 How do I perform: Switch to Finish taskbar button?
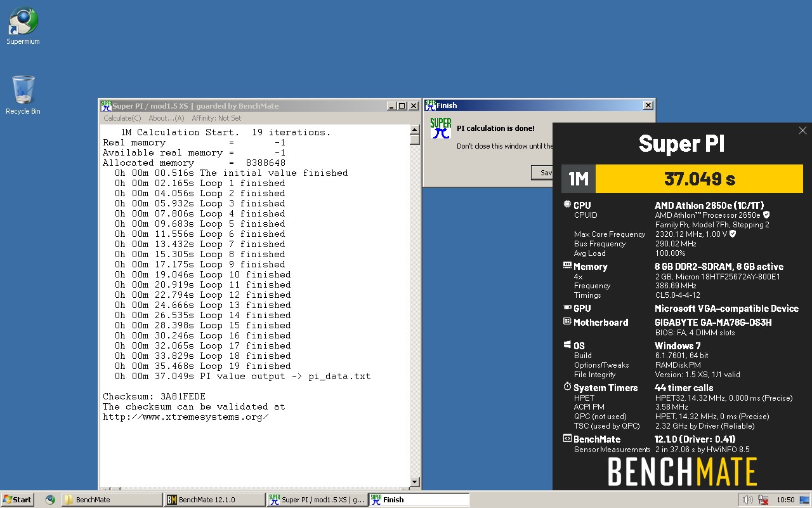[x=419, y=500]
